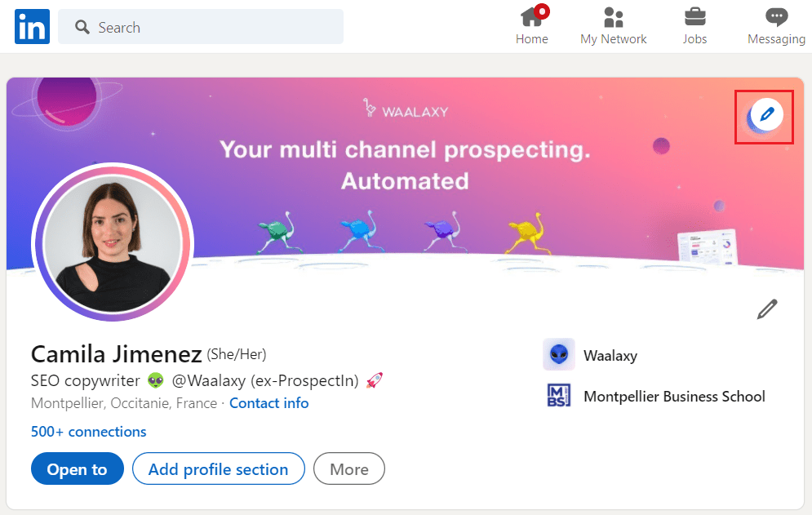The width and height of the screenshot is (812, 515).
Task: Open the Messaging speech bubble icon
Action: (776, 17)
